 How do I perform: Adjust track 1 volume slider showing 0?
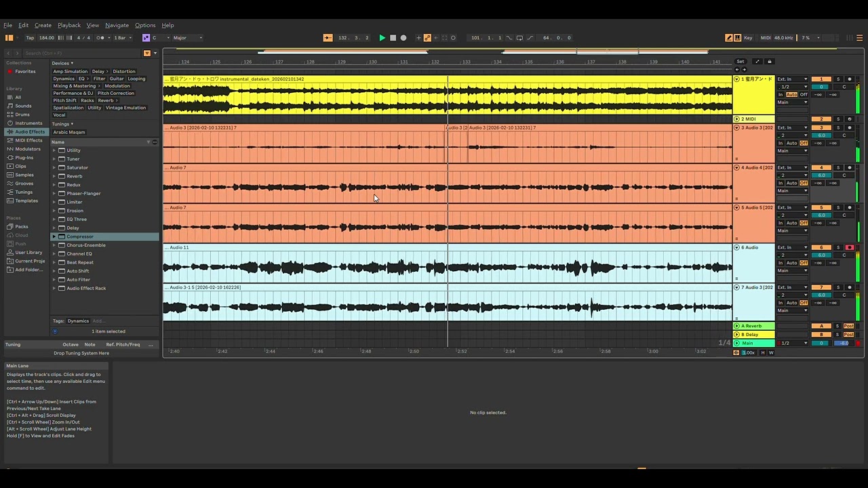point(821,87)
